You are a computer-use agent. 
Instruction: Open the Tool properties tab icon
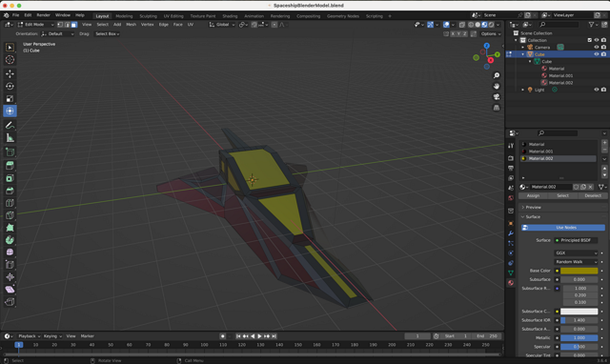[511, 146]
